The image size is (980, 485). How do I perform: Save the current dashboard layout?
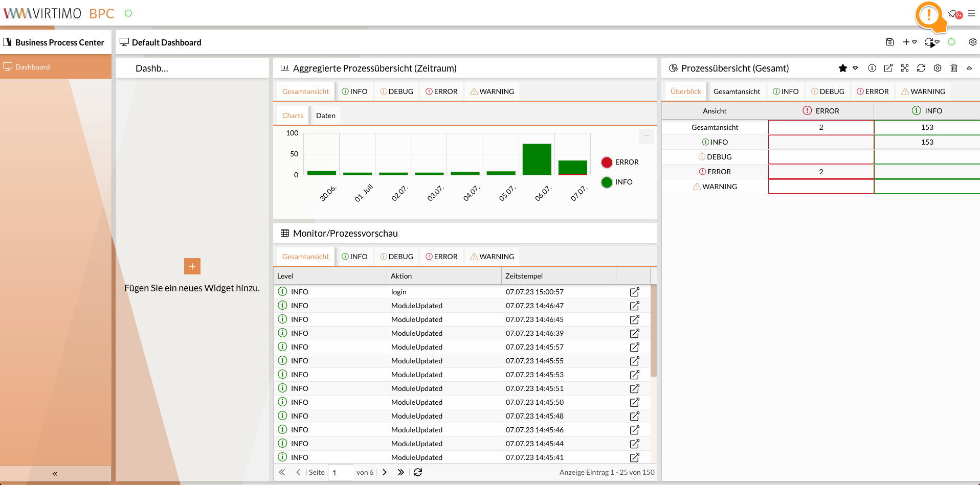point(890,42)
